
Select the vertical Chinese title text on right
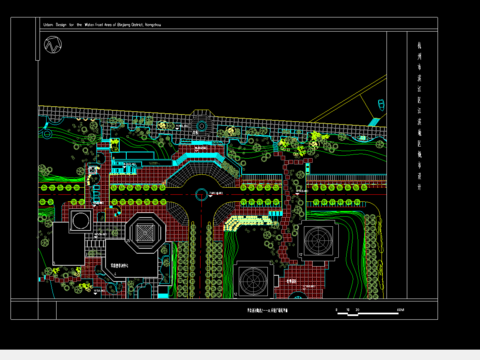click(419, 116)
